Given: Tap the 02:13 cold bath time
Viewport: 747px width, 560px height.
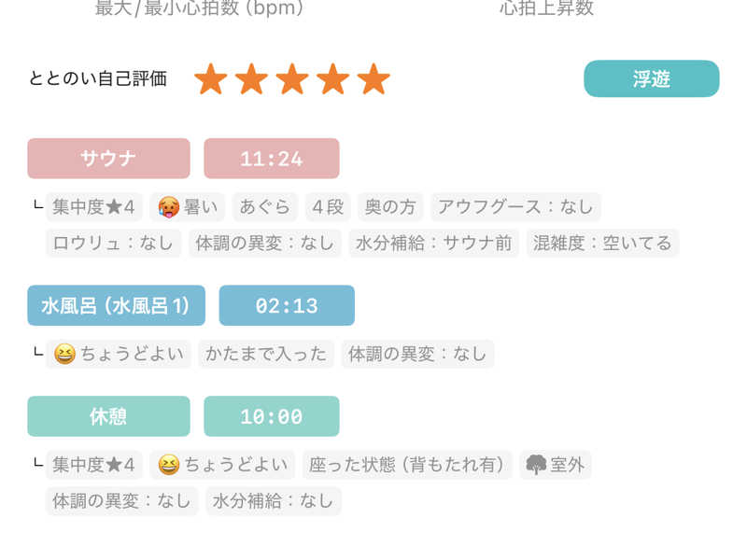Looking at the screenshot, I should [287, 305].
